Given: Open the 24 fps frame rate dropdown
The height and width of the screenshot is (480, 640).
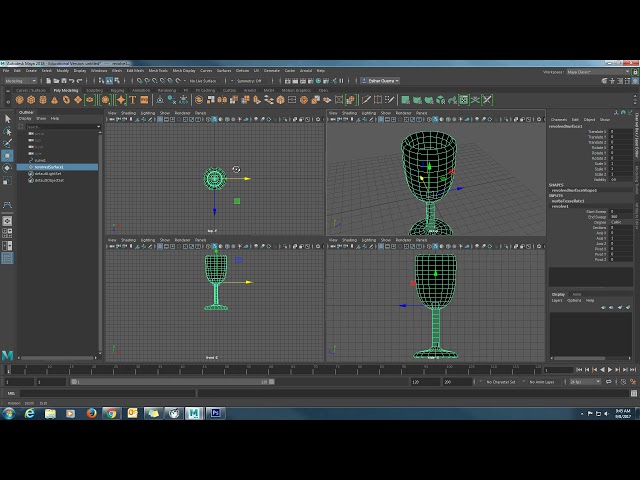Looking at the screenshot, I should pyautogui.click(x=585, y=382).
